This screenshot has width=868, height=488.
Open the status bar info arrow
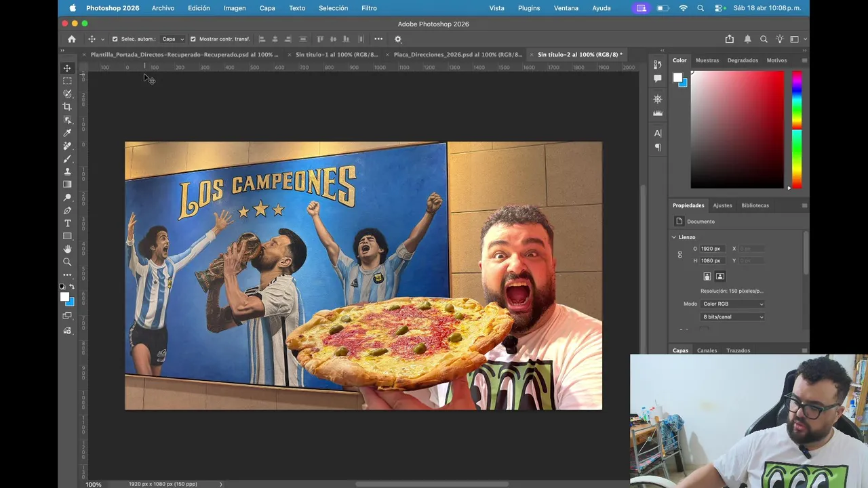(220, 485)
